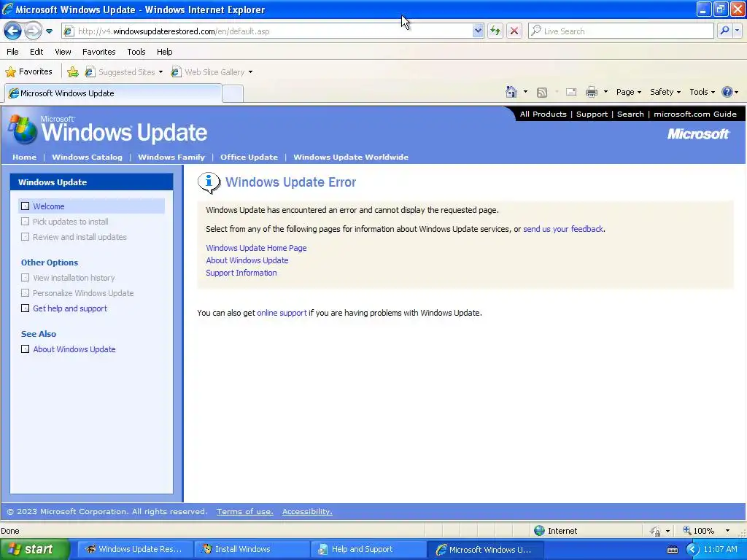The width and height of the screenshot is (747, 560).
Task: Refresh the page with green arrows icon
Action: click(x=495, y=31)
